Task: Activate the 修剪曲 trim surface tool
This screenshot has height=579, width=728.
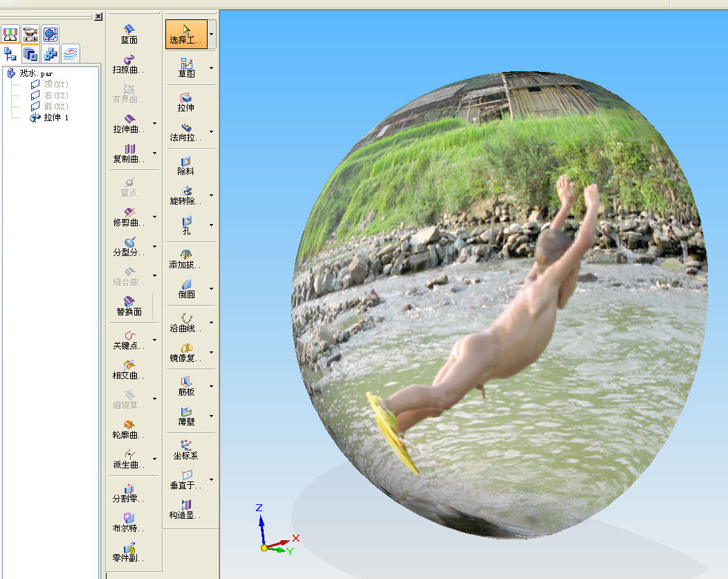Action: click(x=128, y=217)
